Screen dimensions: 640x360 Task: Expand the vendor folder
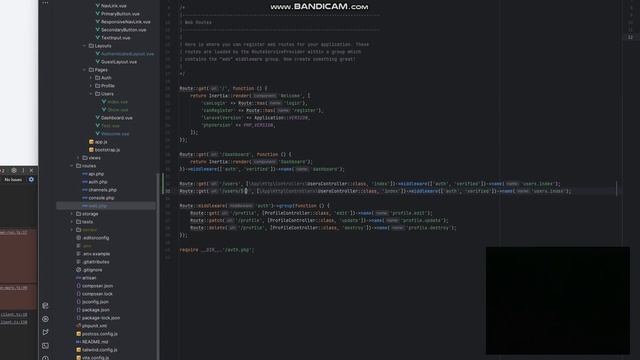(72, 230)
